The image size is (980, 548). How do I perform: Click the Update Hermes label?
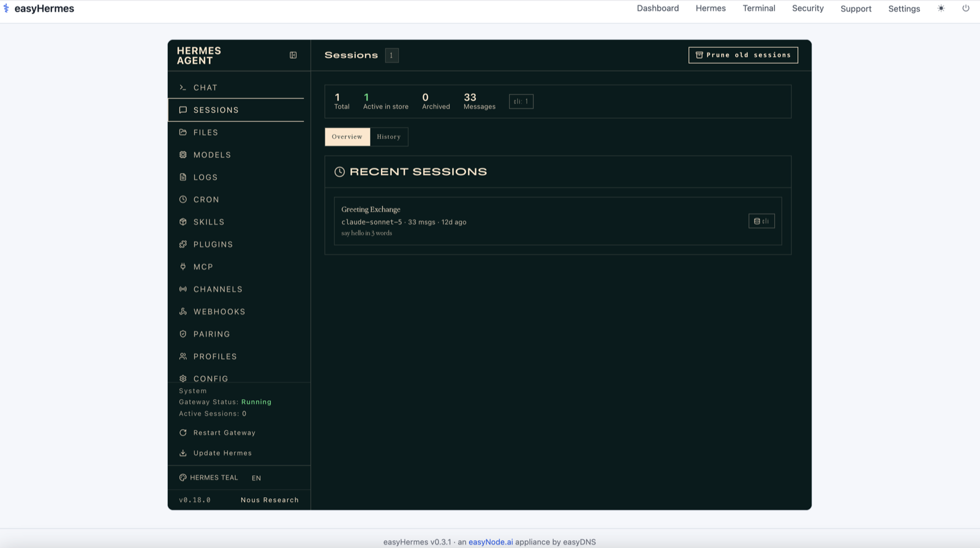[x=222, y=453]
